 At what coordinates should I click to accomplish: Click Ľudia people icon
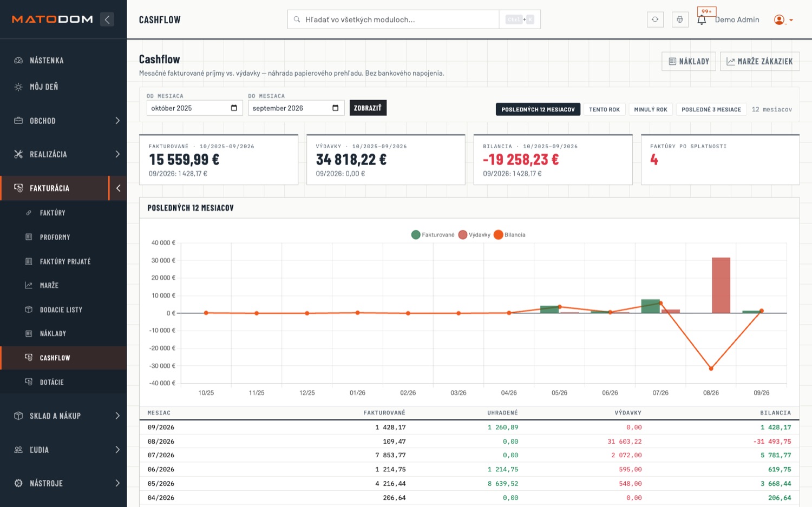coord(18,450)
